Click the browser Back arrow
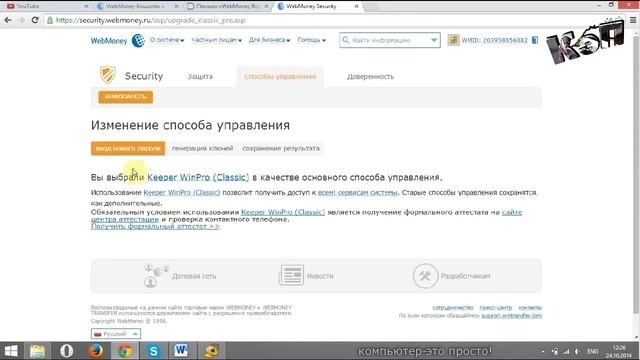Image resolution: width=640 pixels, height=360 pixels. (8, 20)
